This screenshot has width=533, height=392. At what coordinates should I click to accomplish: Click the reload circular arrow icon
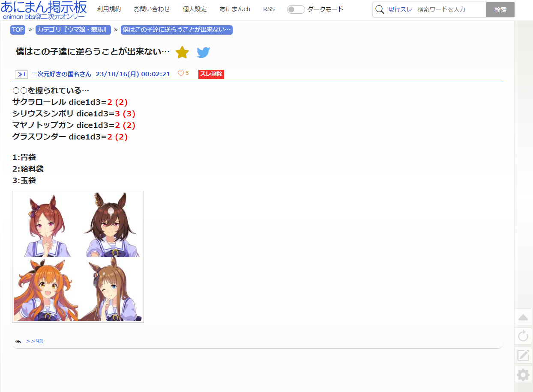(x=523, y=336)
